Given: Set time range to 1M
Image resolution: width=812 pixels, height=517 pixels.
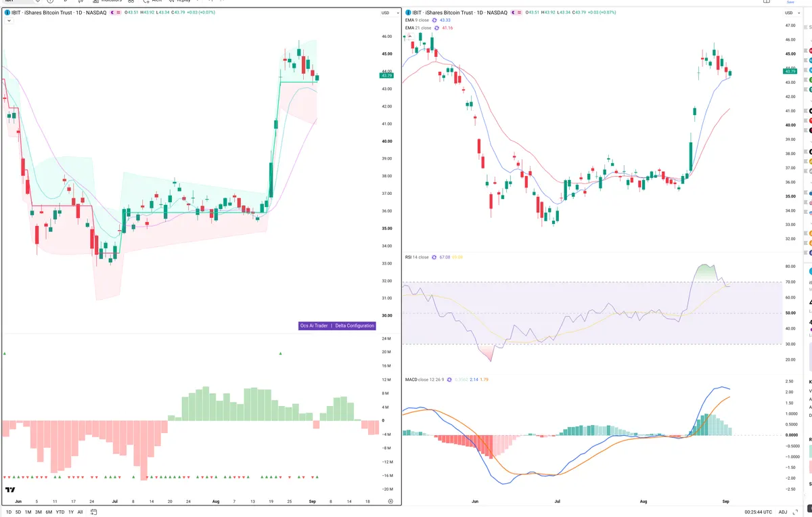Looking at the screenshot, I should 28,512.
